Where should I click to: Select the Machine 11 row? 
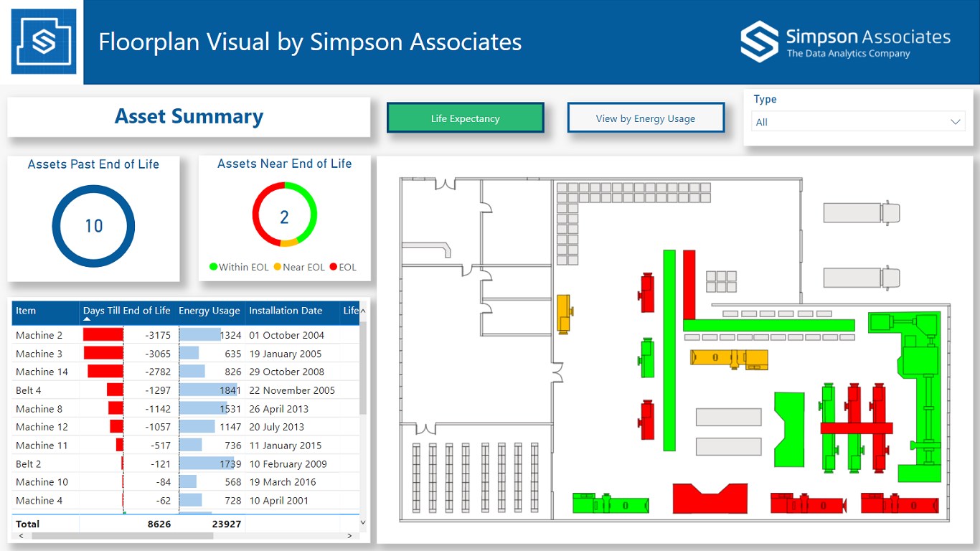click(186, 446)
